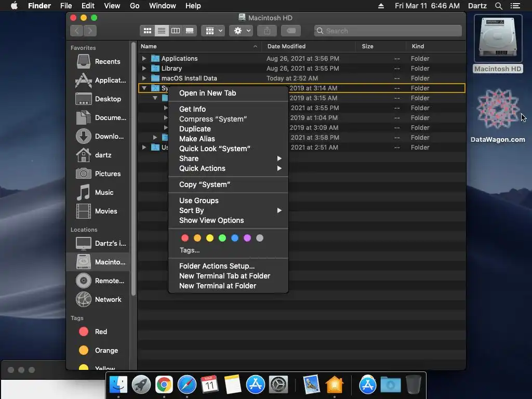
Task: Collapse the System folder disclosure triangle
Action: click(x=144, y=88)
